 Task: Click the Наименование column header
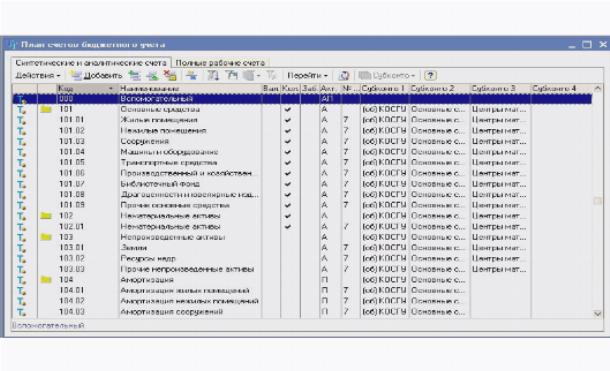(190, 89)
